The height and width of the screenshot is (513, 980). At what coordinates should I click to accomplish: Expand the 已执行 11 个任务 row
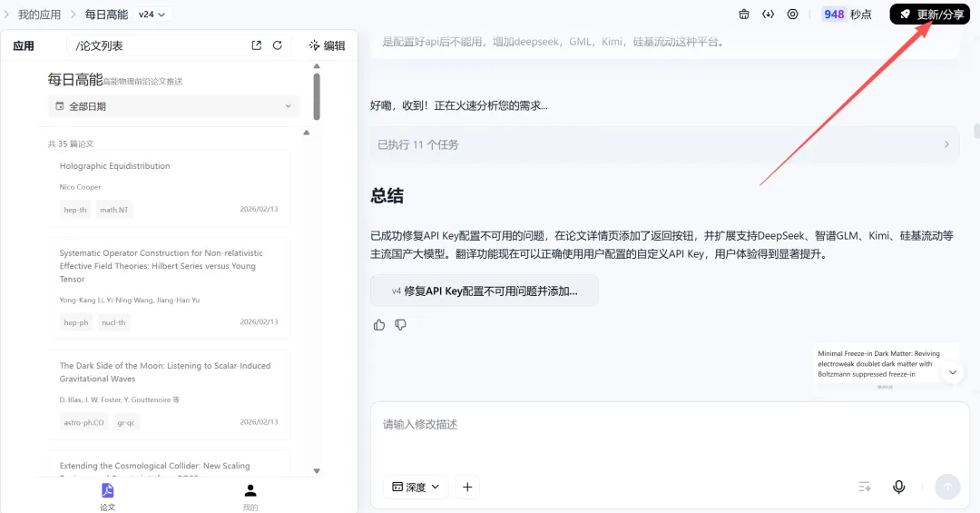[664, 144]
